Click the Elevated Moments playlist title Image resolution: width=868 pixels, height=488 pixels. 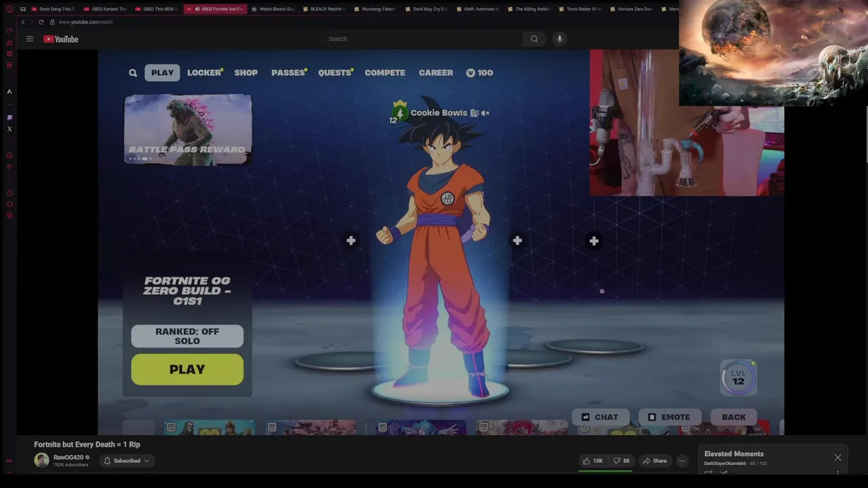pos(734,454)
